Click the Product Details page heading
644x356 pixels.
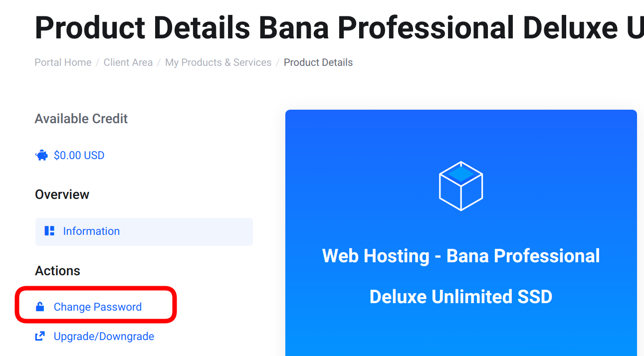[x=339, y=27]
